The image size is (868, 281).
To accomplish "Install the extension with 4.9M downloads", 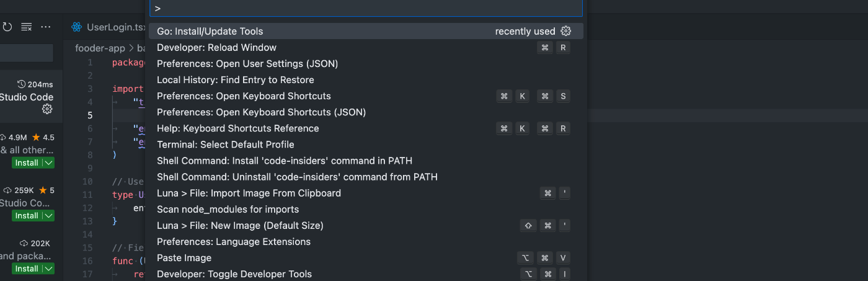I will click(27, 163).
